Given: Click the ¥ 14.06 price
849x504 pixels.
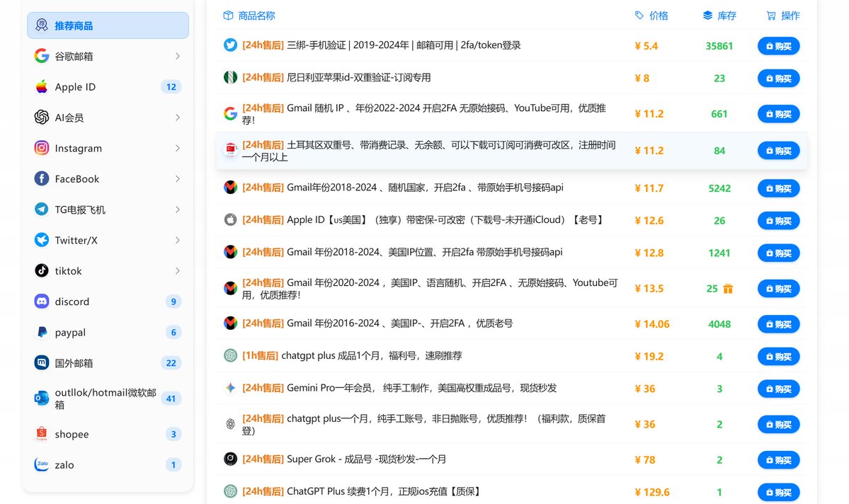Looking at the screenshot, I should [652, 323].
